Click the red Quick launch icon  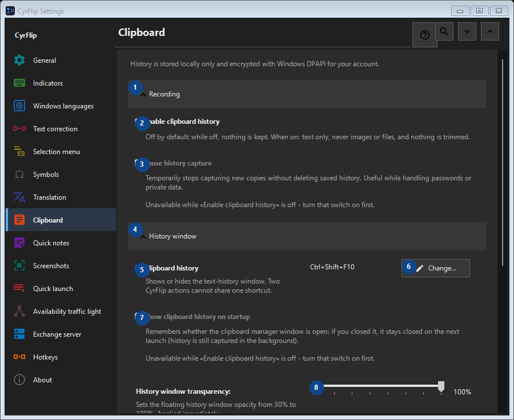click(19, 288)
